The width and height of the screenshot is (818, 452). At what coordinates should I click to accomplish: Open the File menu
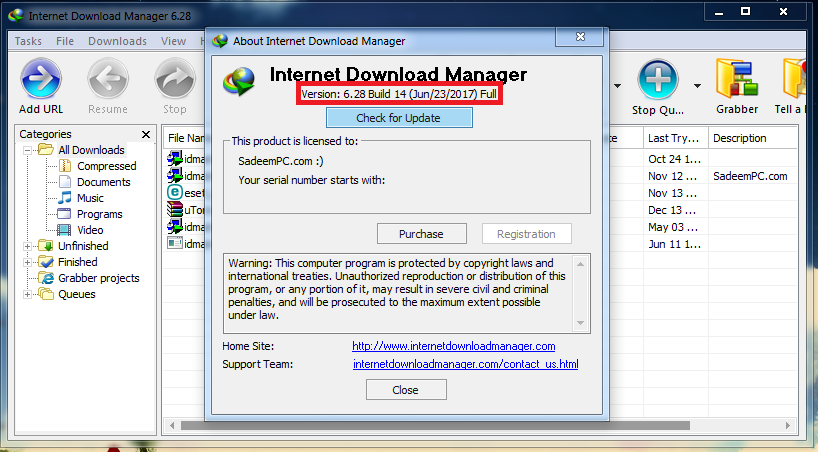coord(65,41)
